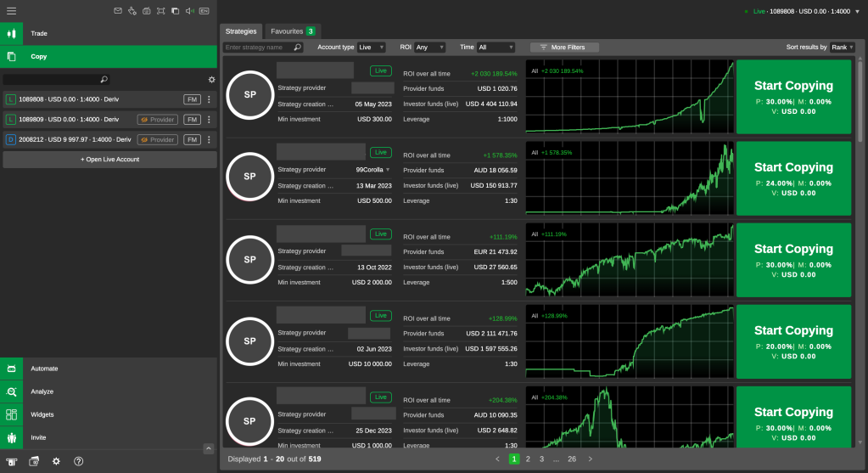Open the Account type dropdown
The image size is (868, 473).
pos(371,47)
